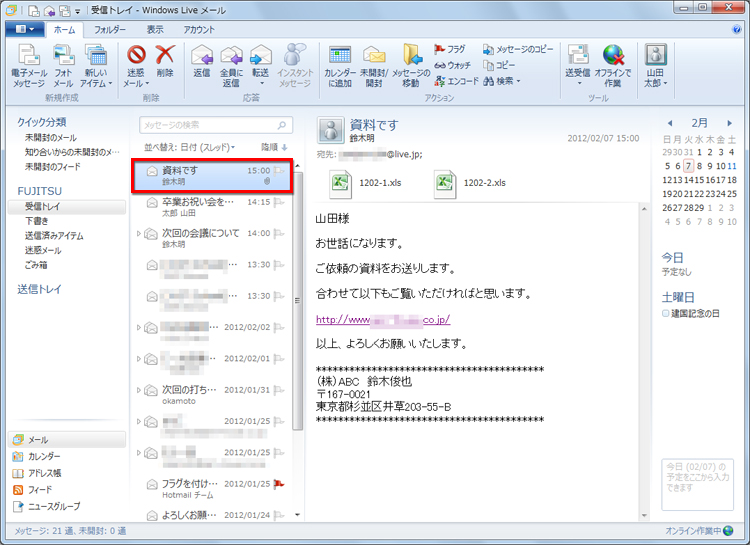Click the フラグ button

450,49
